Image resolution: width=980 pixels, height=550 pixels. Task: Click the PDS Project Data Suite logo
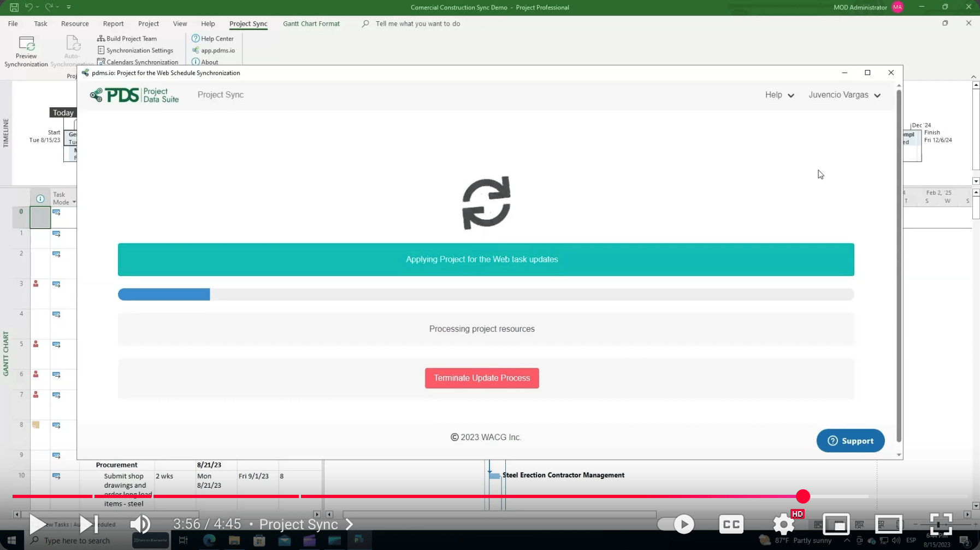pos(134,95)
